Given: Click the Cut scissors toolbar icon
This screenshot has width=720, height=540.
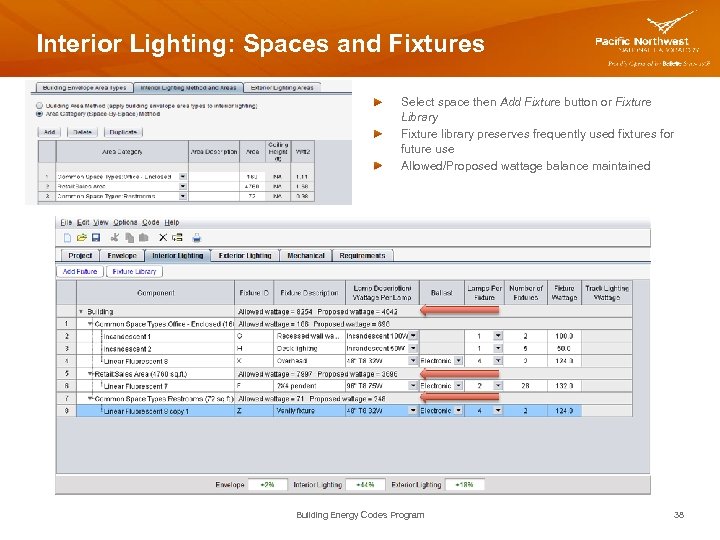Looking at the screenshot, I should pos(115,237).
